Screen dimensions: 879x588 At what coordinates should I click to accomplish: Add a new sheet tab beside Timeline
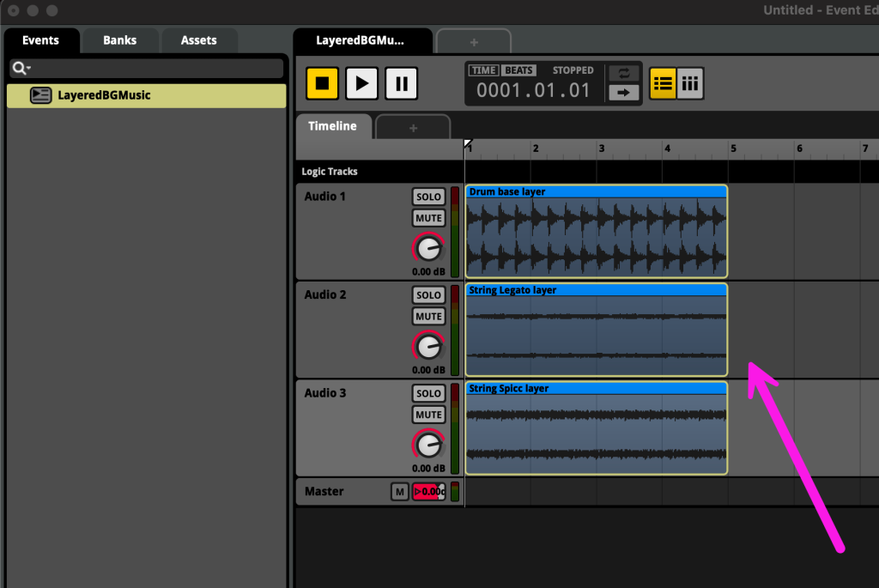point(413,128)
